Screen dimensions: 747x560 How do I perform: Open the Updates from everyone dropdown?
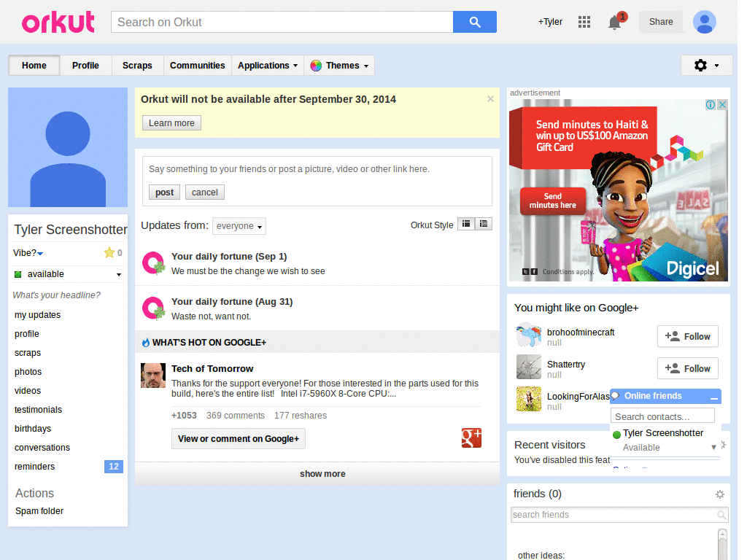pos(239,226)
